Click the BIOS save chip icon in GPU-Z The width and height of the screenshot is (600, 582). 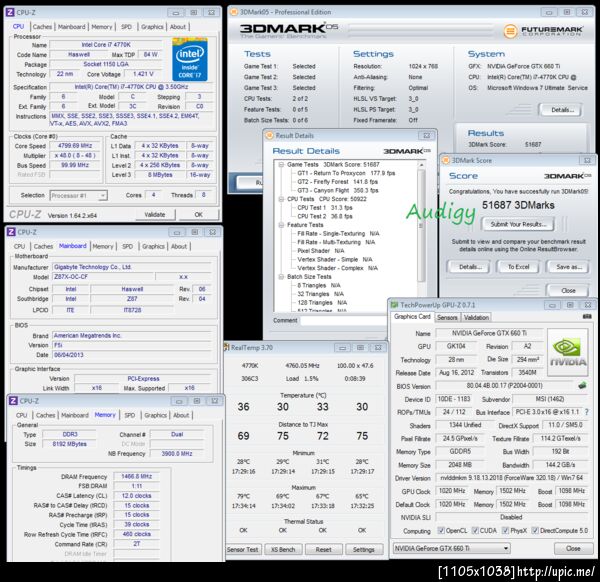pos(582,386)
